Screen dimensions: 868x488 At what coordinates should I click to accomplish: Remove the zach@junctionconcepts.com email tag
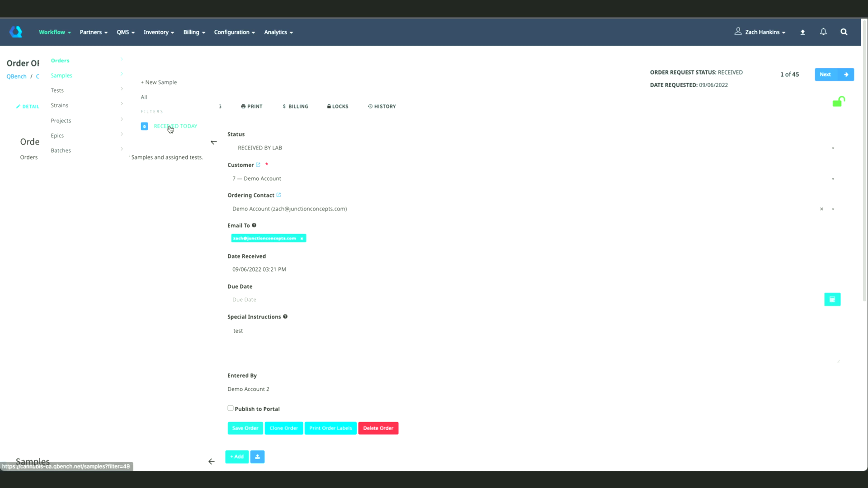click(x=302, y=239)
